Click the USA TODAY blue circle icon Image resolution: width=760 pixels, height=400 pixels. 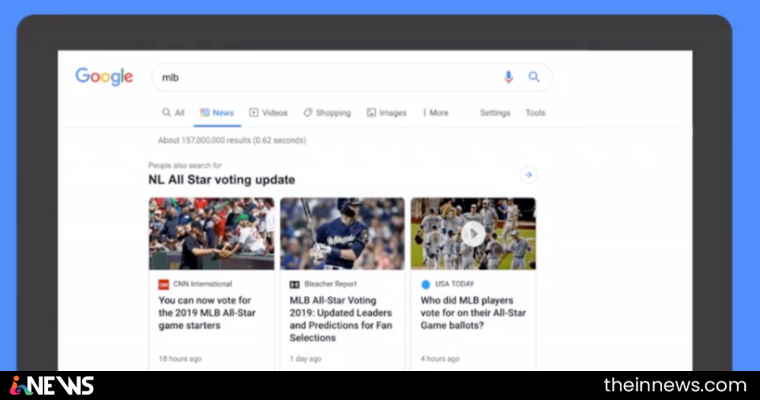[426, 284]
